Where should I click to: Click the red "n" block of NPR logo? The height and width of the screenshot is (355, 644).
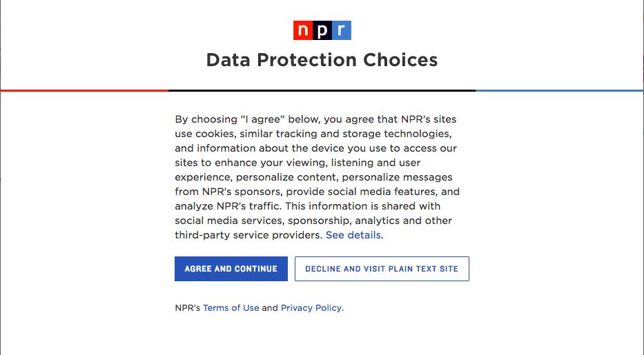303,30
